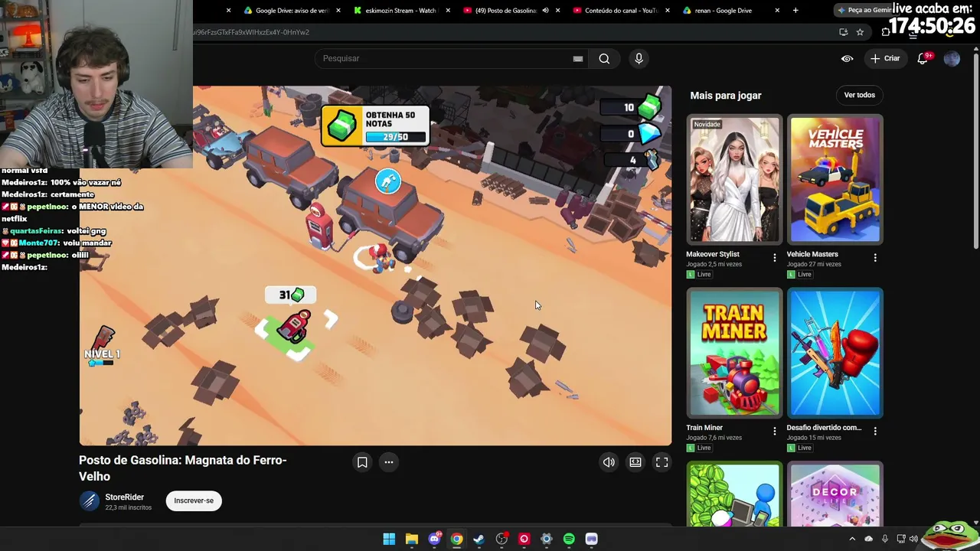
Task: Show hidden system tray icons
Action: (x=854, y=539)
